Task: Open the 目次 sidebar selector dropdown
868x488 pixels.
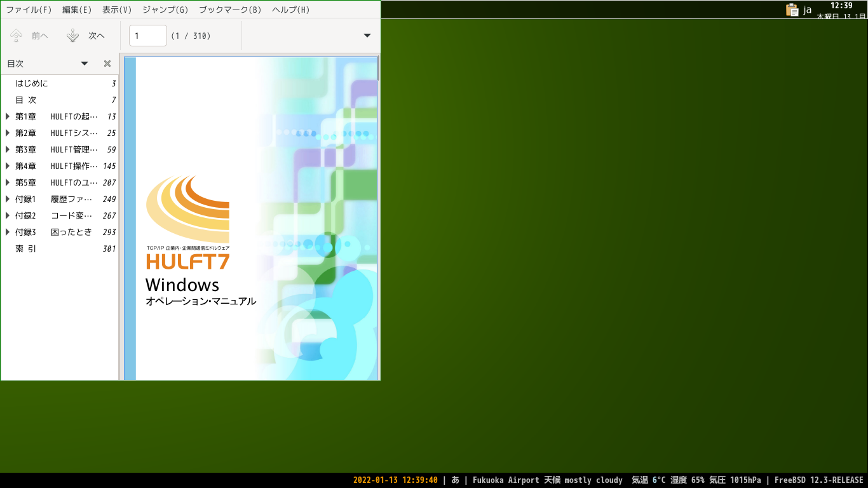Action: pos(85,64)
